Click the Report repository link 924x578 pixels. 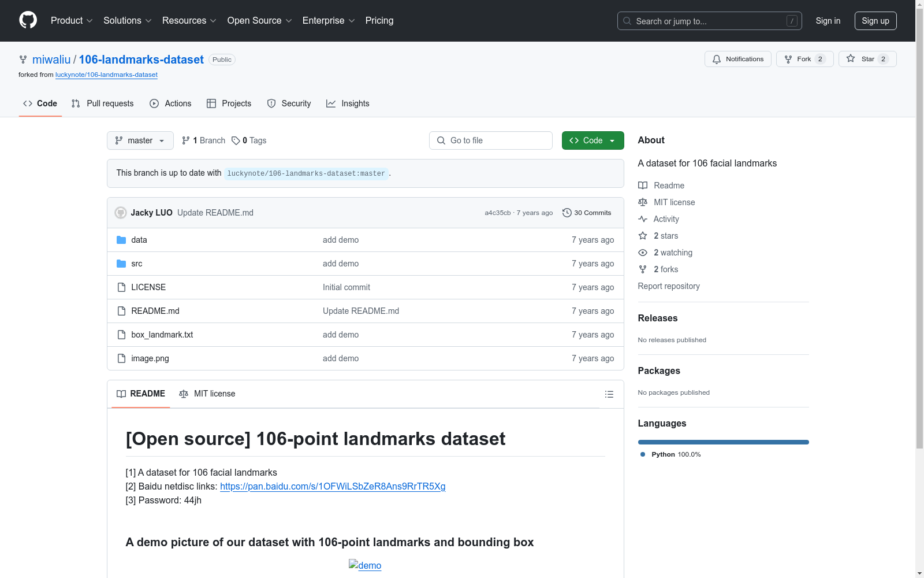point(669,286)
